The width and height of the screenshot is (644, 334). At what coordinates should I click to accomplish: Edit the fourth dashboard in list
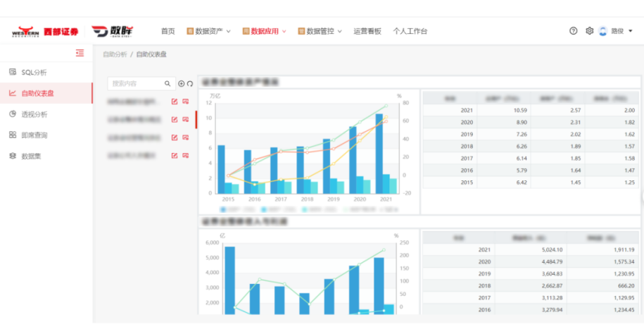[175, 155]
